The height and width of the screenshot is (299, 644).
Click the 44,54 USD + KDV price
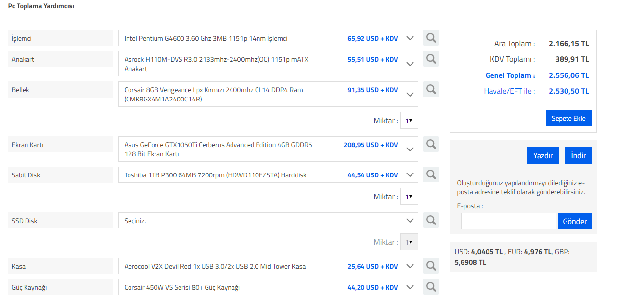373,175
